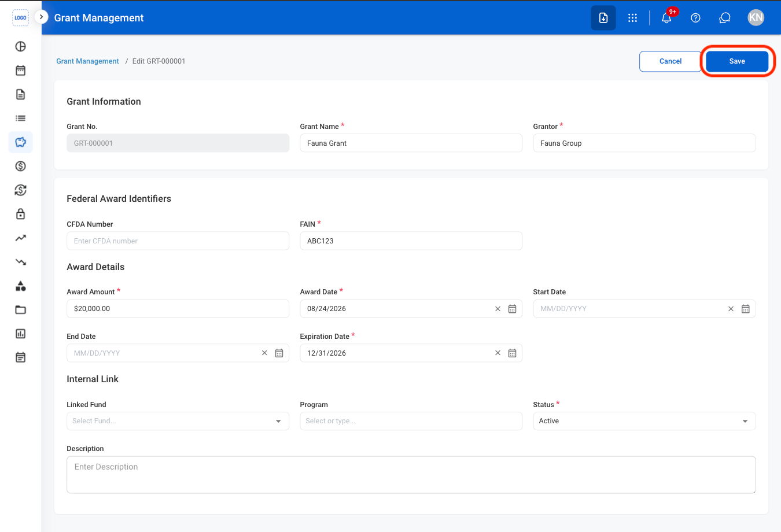The image size is (781, 532).
Task: Open the dollar coin icon in sidebar
Action: click(x=20, y=167)
